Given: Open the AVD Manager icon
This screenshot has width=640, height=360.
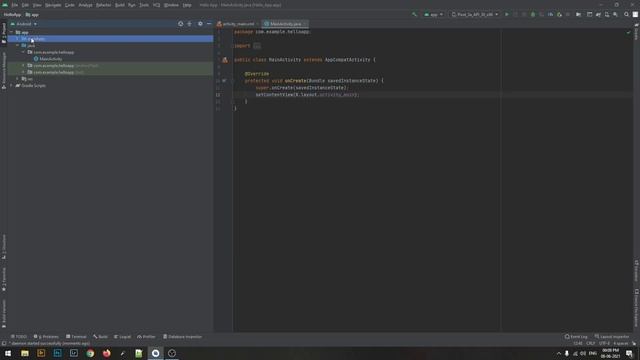Looking at the screenshot, I should point(607,14).
